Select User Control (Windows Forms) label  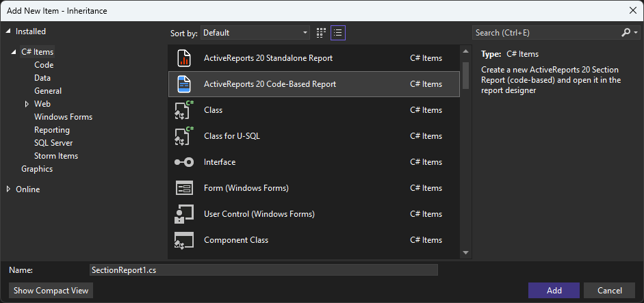259,214
